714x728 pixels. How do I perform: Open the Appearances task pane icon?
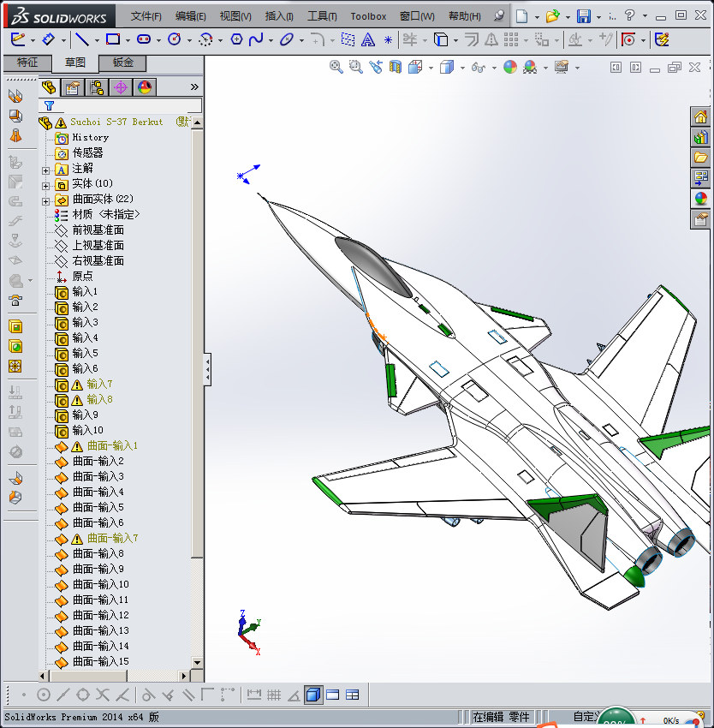click(700, 199)
